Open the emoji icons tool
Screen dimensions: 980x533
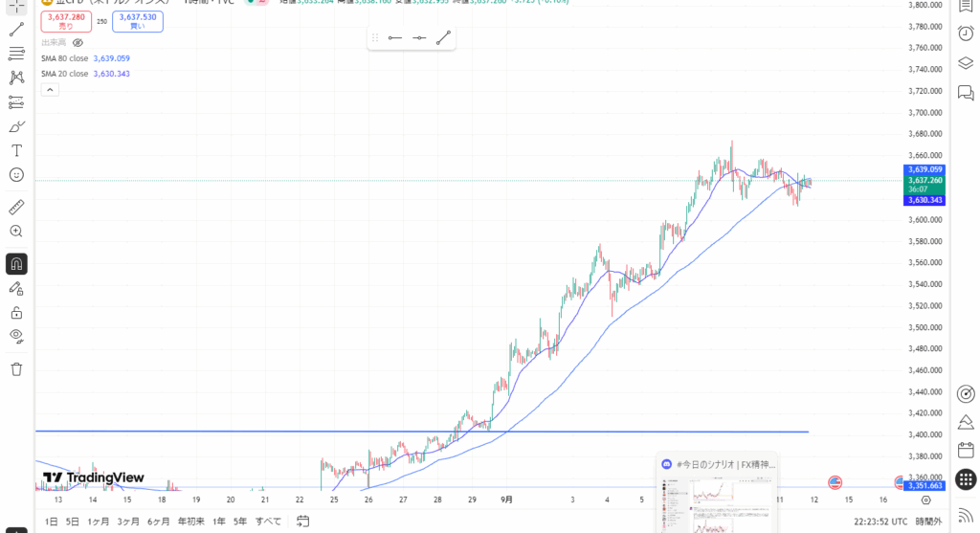(16, 175)
